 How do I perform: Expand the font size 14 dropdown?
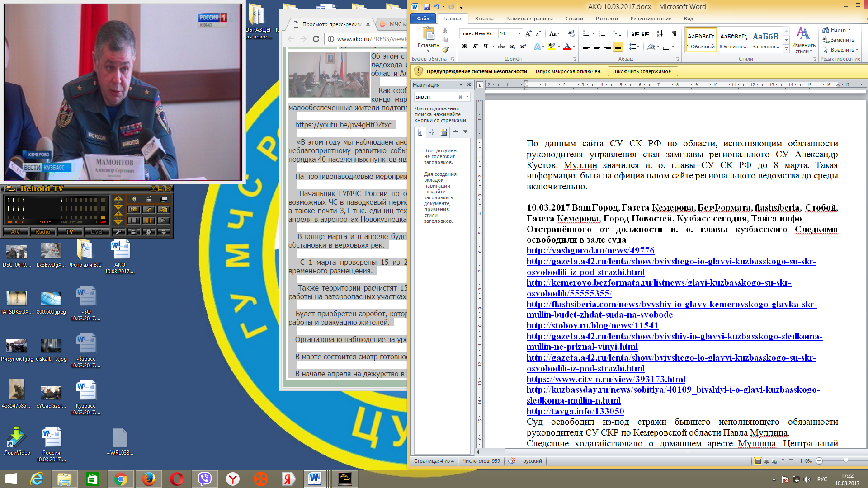(519, 33)
